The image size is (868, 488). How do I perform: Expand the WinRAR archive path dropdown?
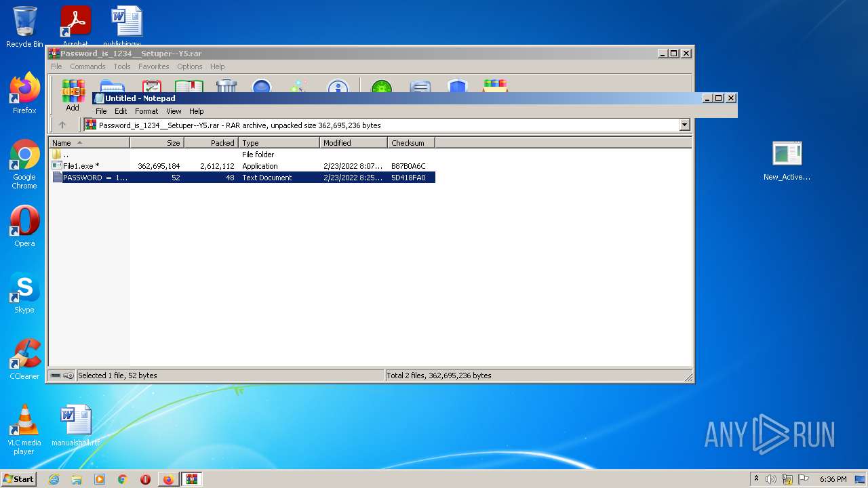[x=685, y=125]
